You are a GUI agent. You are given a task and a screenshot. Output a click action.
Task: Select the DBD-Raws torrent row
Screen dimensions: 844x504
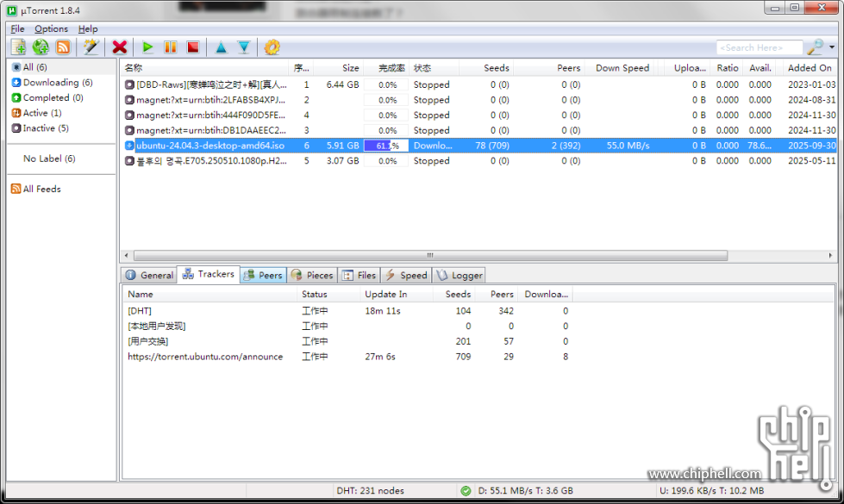(x=479, y=84)
